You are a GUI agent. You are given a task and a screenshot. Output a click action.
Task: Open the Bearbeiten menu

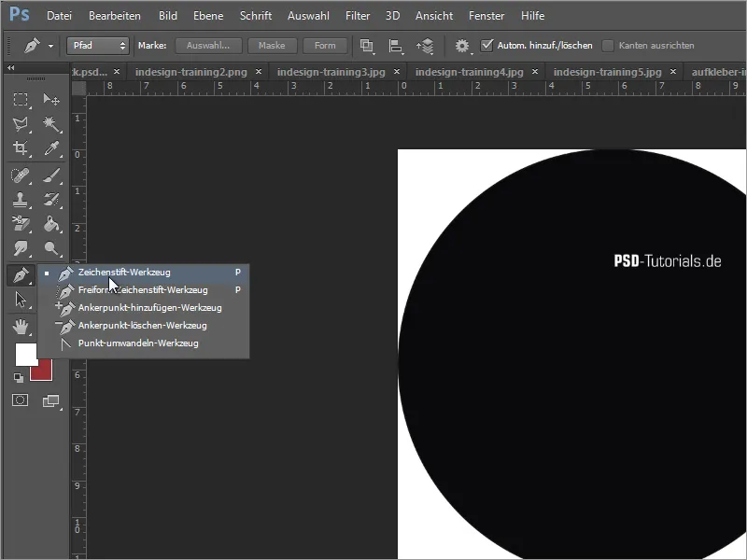pyautogui.click(x=115, y=16)
